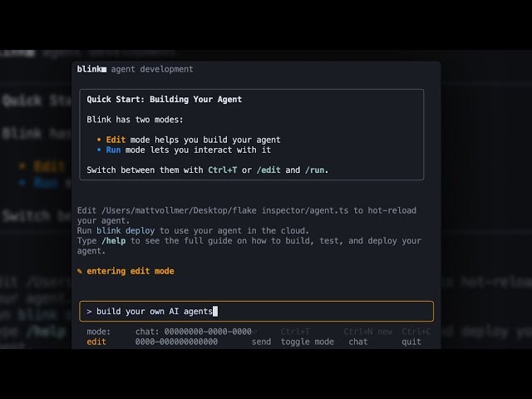Click 'Quick Start: Building Your Agent' heading
532x399 pixels.
pos(165,100)
